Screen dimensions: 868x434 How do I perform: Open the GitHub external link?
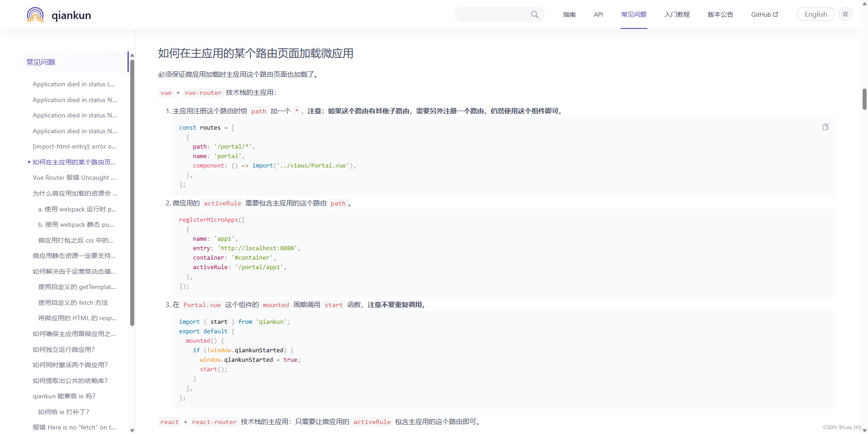tap(764, 14)
